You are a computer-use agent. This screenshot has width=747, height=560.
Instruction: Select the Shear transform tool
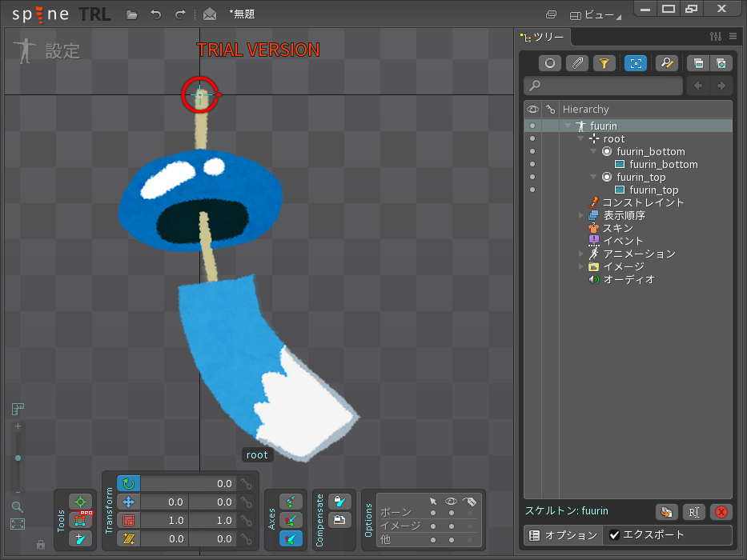click(128, 538)
